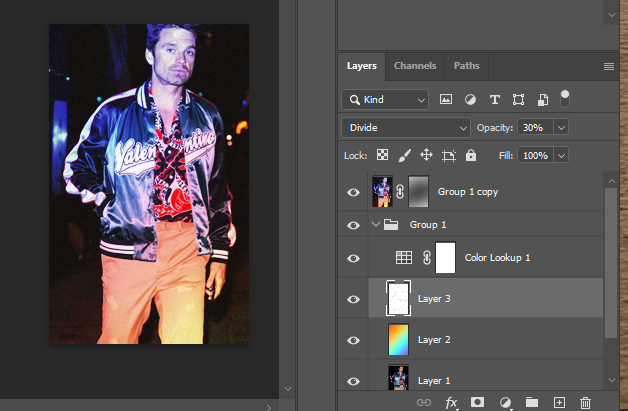Open the Layers panel menu
628x411 pixels.
point(609,66)
